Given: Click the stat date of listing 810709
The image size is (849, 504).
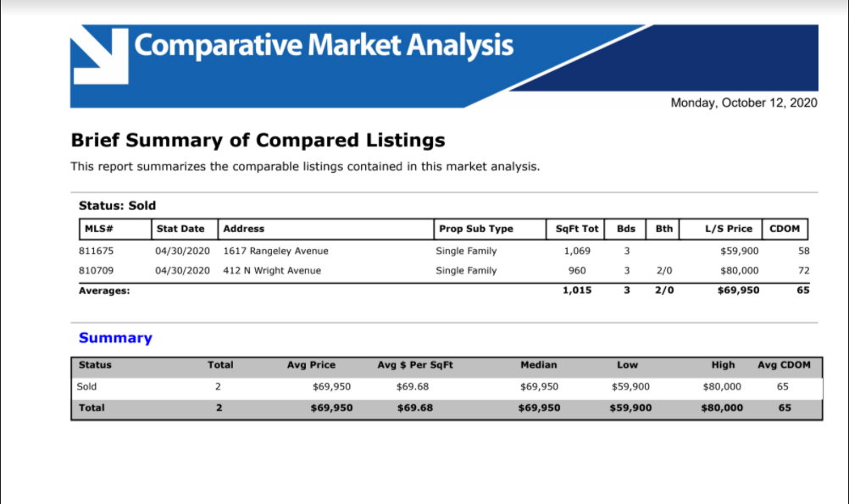Looking at the screenshot, I should [x=182, y=271].
